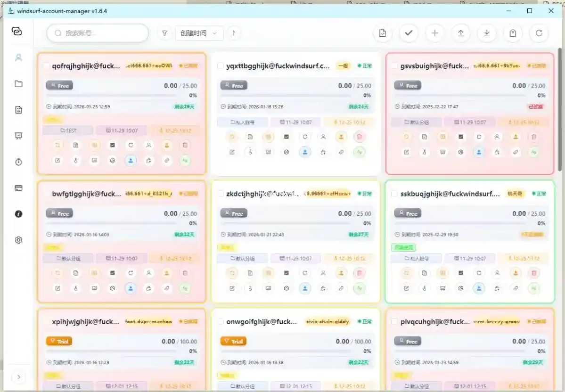Open the folder groups page in sidebar

[x=19, y=83]
